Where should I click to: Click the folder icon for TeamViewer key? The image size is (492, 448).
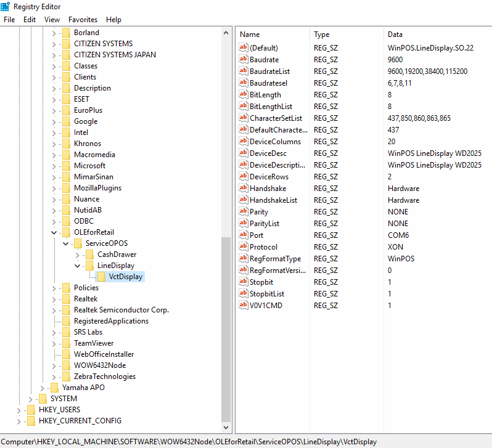coord(66,343)
